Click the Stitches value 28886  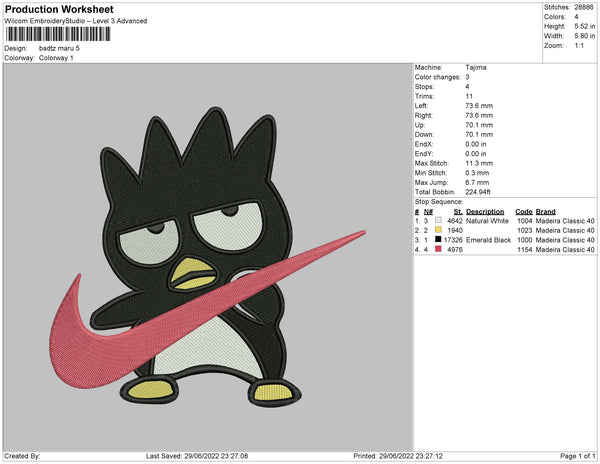point(584,7)
